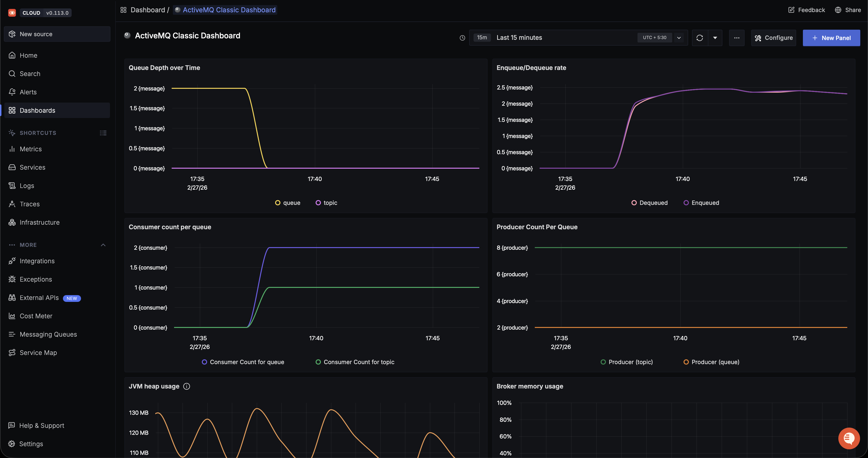Image resolution: width=868 pixels, height=458 pixels.
Task: Open the refresh interval dropdown arrow
Action: [x=715, y=38]
